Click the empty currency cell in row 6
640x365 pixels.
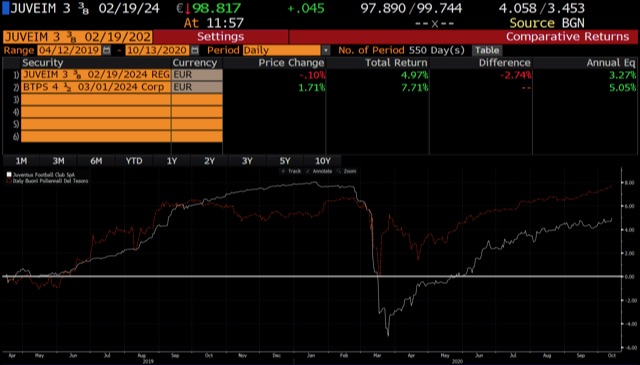197,136
